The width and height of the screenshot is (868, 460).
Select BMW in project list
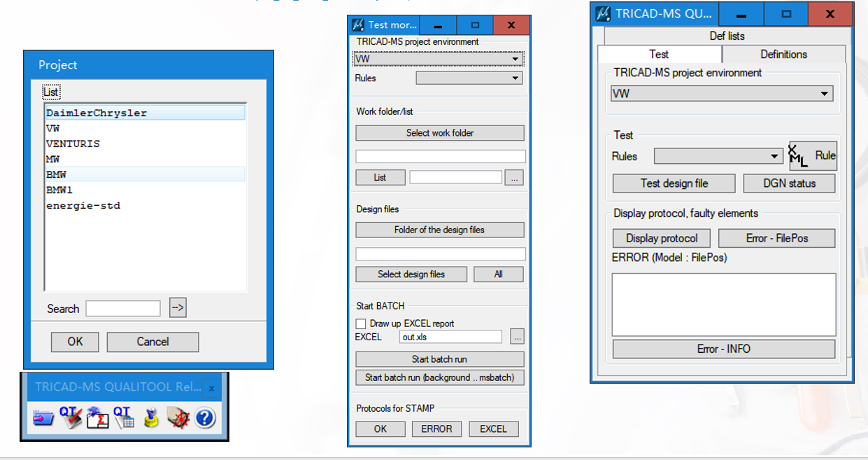point(145,174)
